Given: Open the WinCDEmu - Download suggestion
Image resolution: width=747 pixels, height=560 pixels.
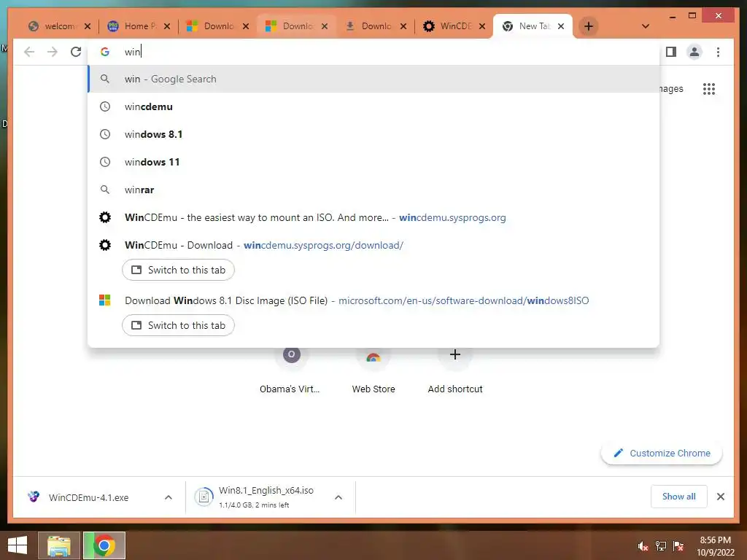Looking at the screenshot, I should click(x=374, y=245).
